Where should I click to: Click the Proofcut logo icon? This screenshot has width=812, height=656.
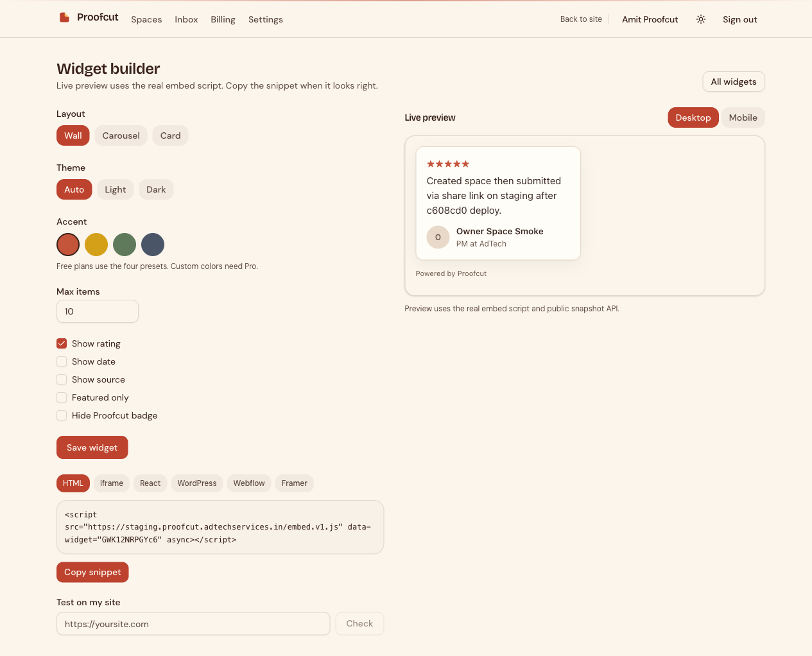pyautogui.click(x=64, y=17)
